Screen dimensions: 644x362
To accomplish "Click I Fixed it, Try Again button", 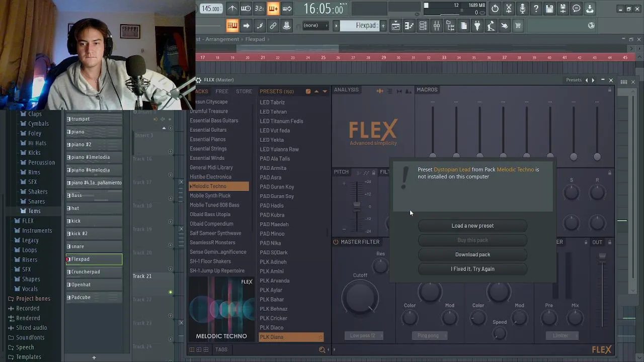I will [x=472, y=269].
